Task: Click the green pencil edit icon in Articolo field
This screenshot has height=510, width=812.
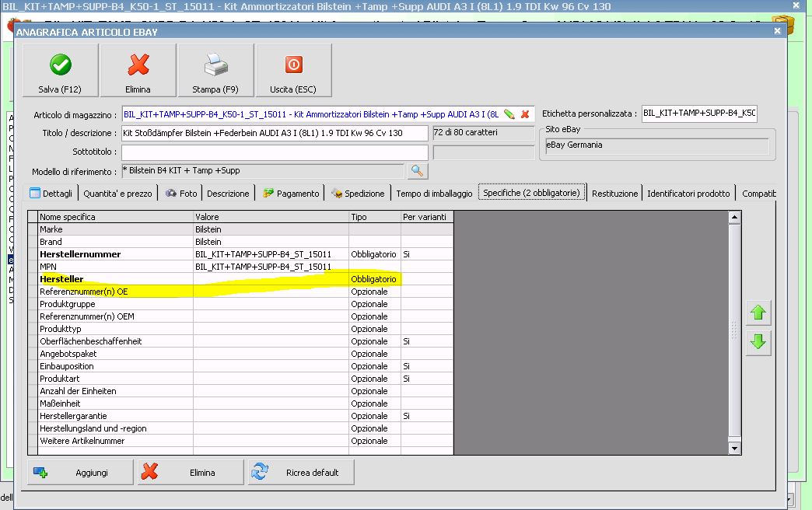Action: click(509, 114)
